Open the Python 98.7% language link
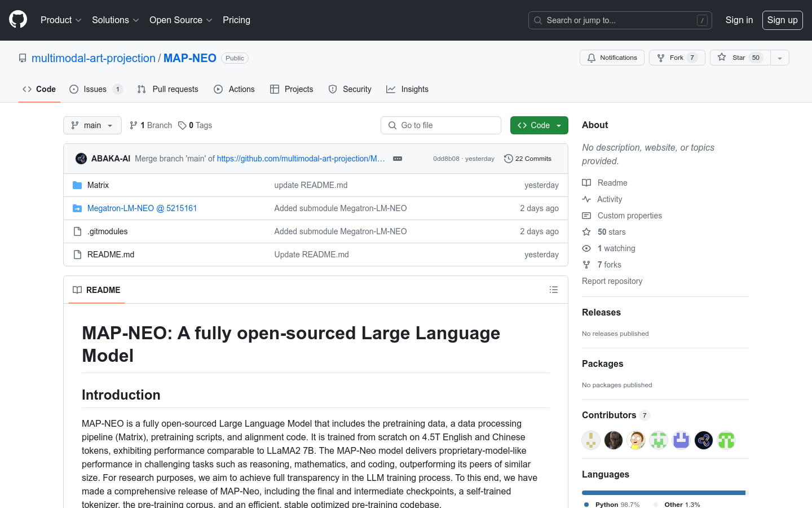The width and height of the screenshot is (812, 508). (612, 504)
